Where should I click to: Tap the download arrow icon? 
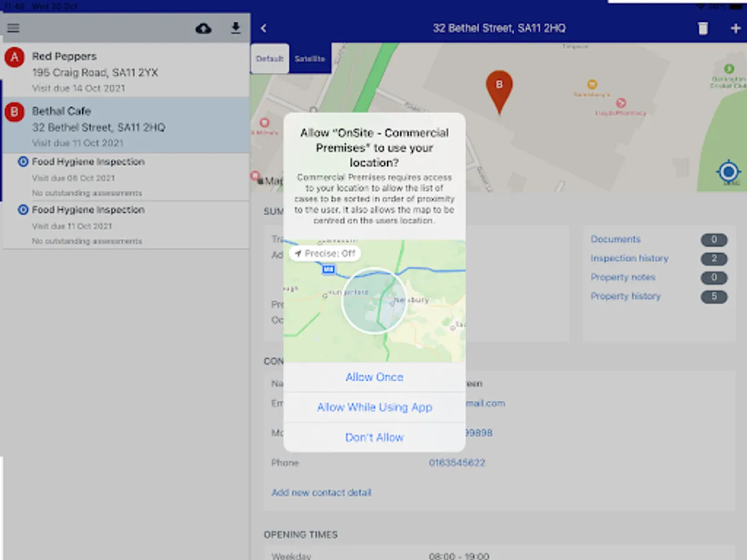(235, 28)
